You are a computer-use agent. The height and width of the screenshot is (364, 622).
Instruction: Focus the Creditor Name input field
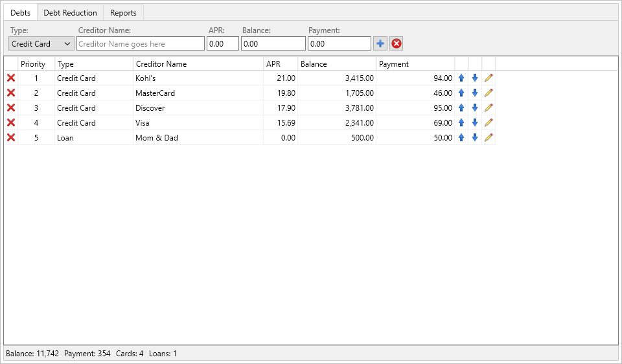point(141,43)
